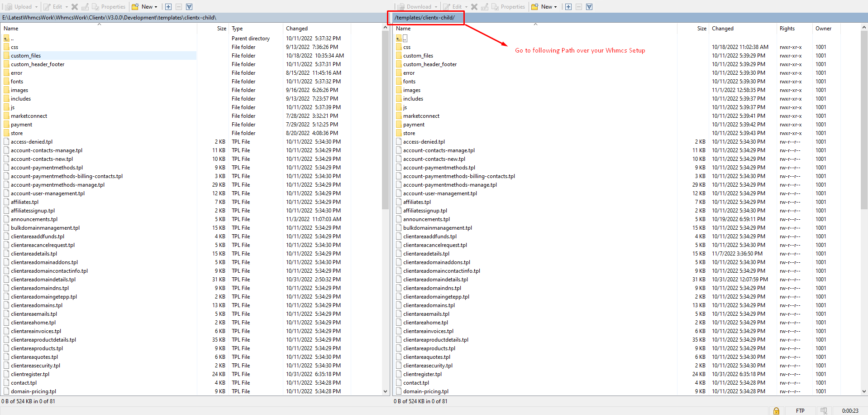Expand the remote Download dropdown arrow
This screenshot has width=868, height=415.
coord(436,7)
